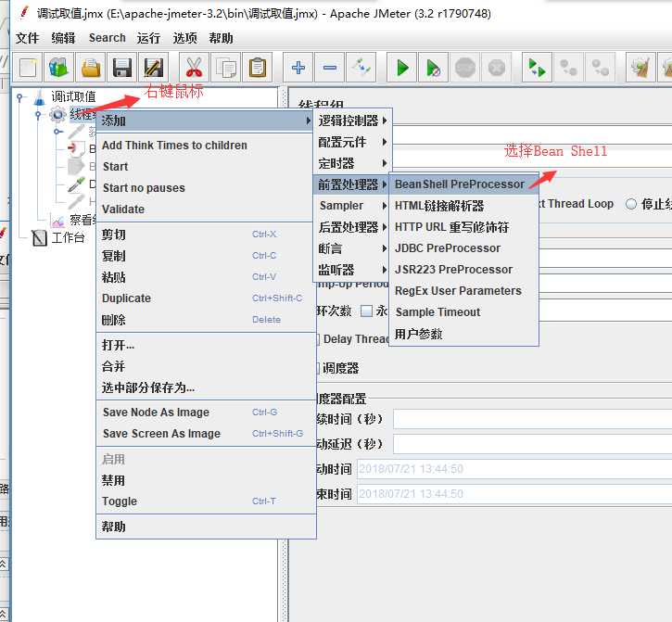Click the grey Shutdown icon
672x622 pixels.
click(496, 68)
